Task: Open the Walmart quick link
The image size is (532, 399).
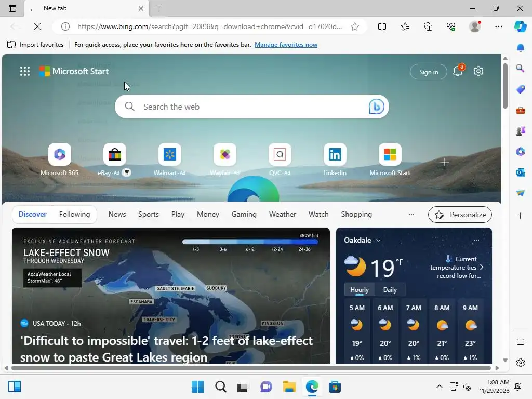Action: click(170, 159)
